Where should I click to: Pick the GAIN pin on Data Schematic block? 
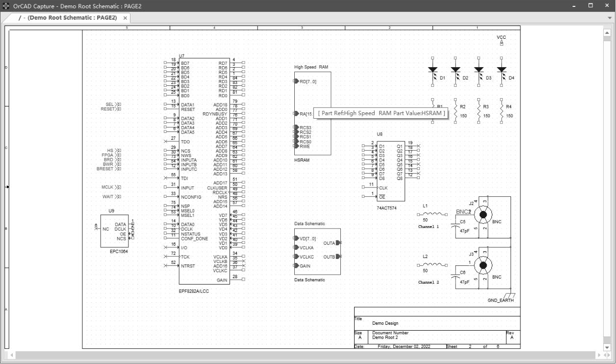click(x=296, y=266)
